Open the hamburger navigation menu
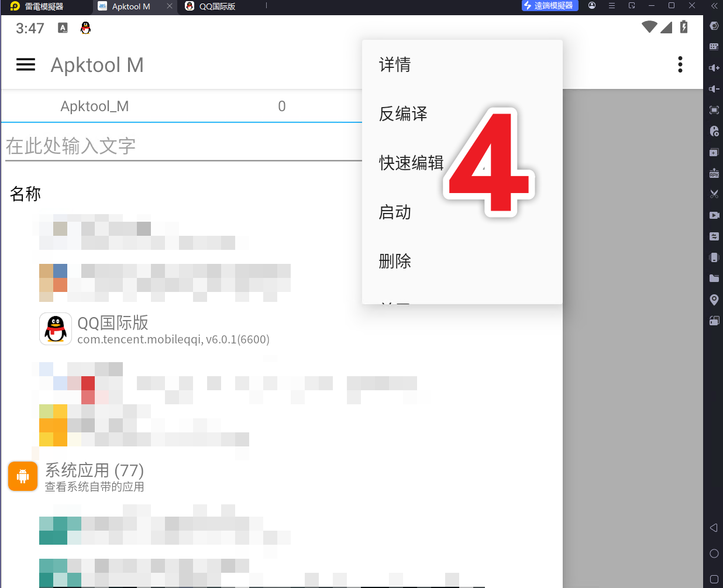Screen dimensions: 723x588 pos(26,64)
